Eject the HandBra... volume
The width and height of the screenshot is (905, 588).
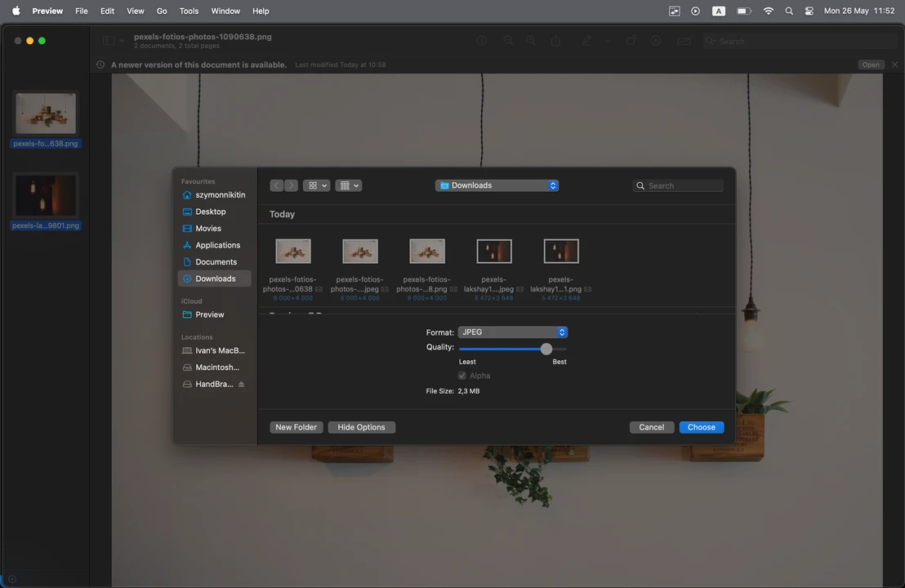[x=241, y=385]
